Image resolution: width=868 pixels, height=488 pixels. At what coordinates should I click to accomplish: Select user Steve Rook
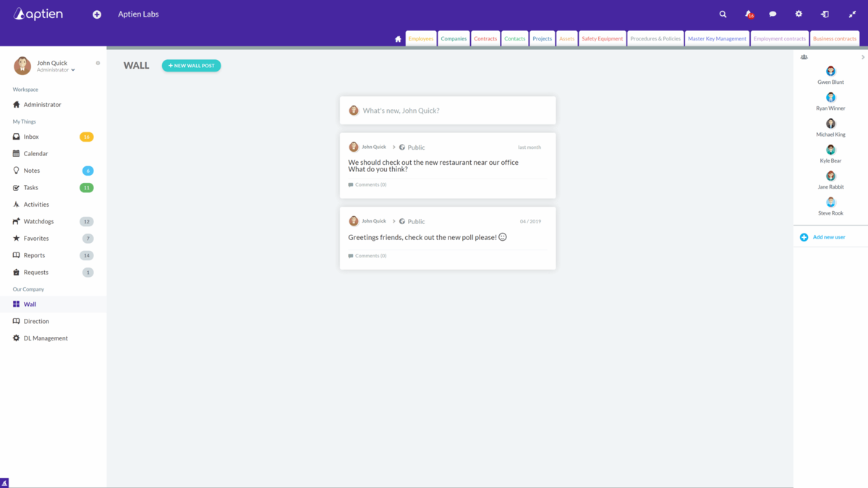pyautogui.click(x=830, y=207)
